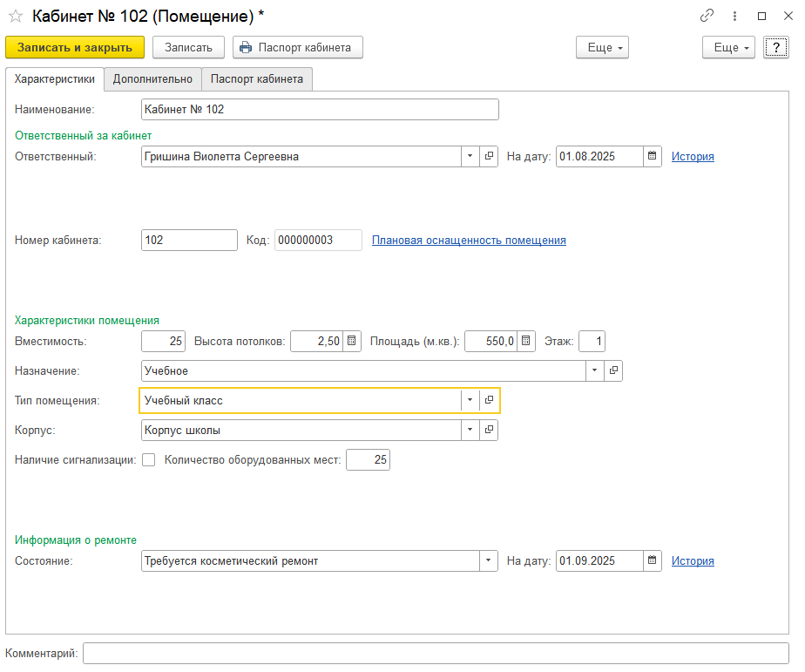Open the calculator for ceiling height field
Screen dimensions: 805x672
pos(351,342)
